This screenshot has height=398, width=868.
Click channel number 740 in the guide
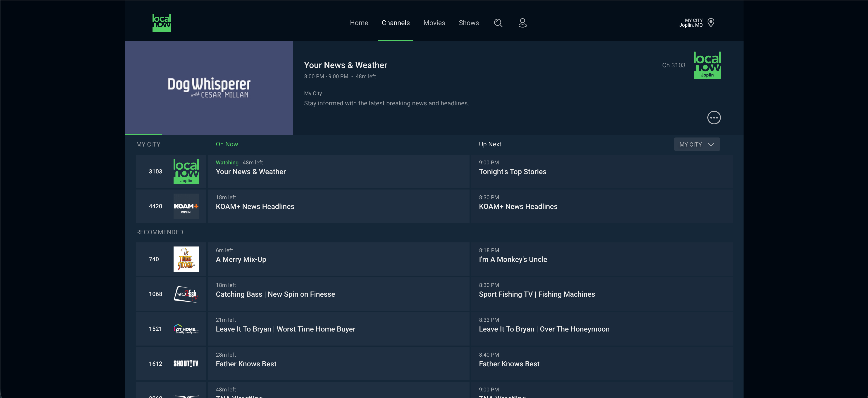154,259
